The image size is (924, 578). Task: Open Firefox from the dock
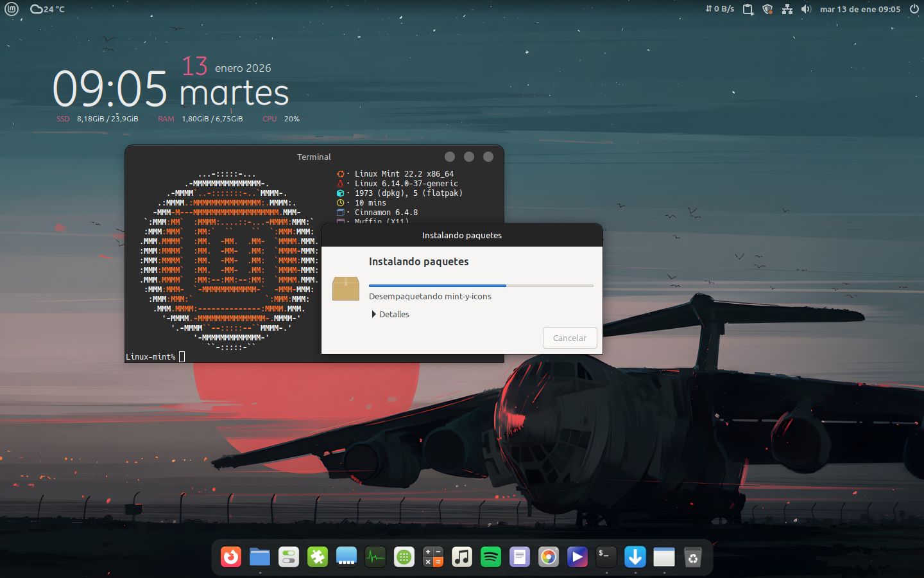(x=231, y=557)
